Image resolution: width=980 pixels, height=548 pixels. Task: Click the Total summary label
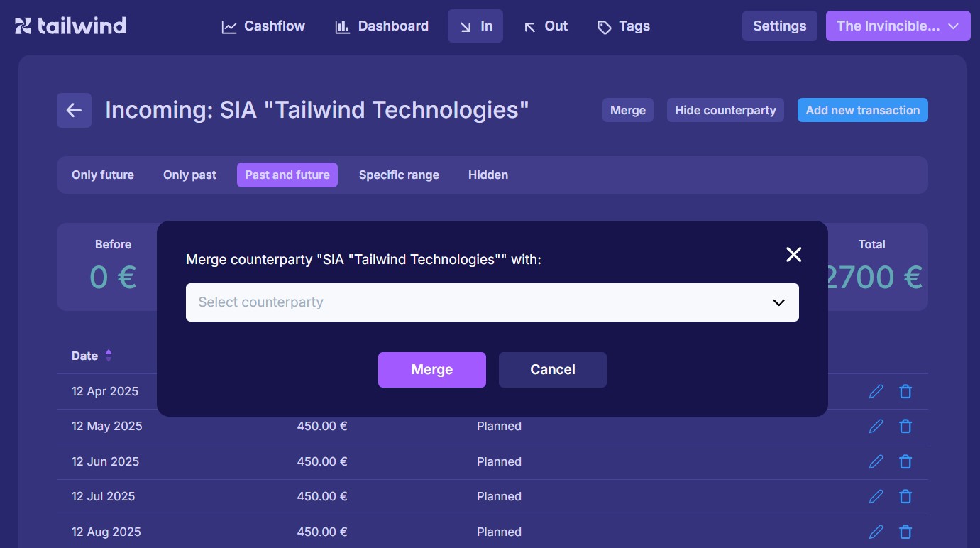tap(871, 244)
